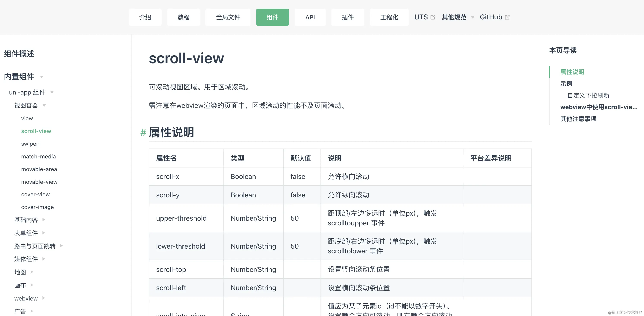Open the movable-area documentation link
Screen dimensions: 644x316
pos(39,169)
